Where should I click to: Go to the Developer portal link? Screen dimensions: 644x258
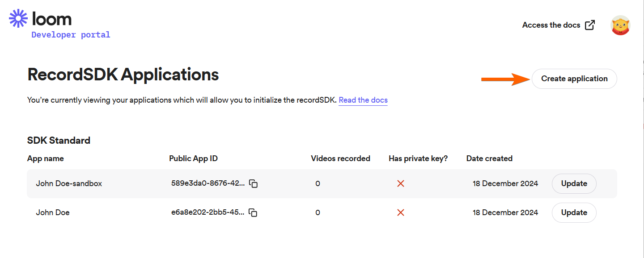71,35
